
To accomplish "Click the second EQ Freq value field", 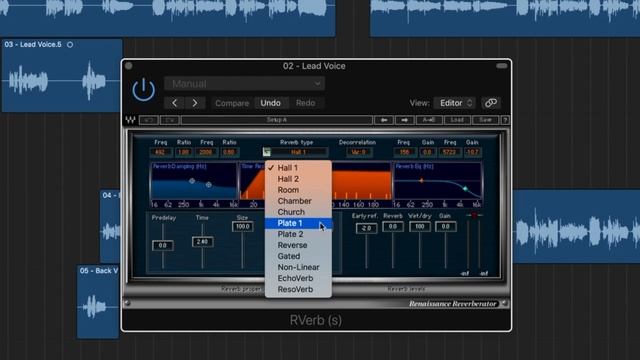I will tap(450, 152).
